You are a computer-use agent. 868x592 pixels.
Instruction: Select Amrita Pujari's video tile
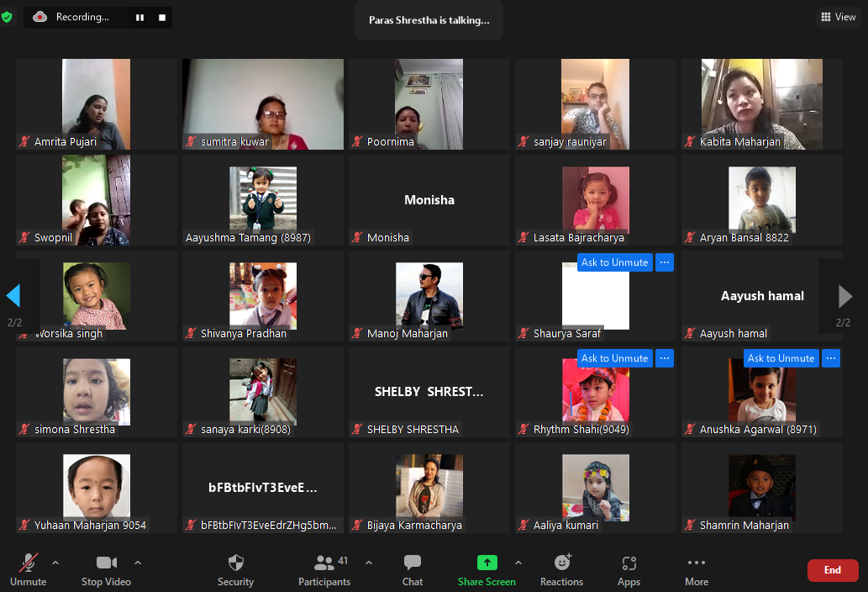coord(97,104)
